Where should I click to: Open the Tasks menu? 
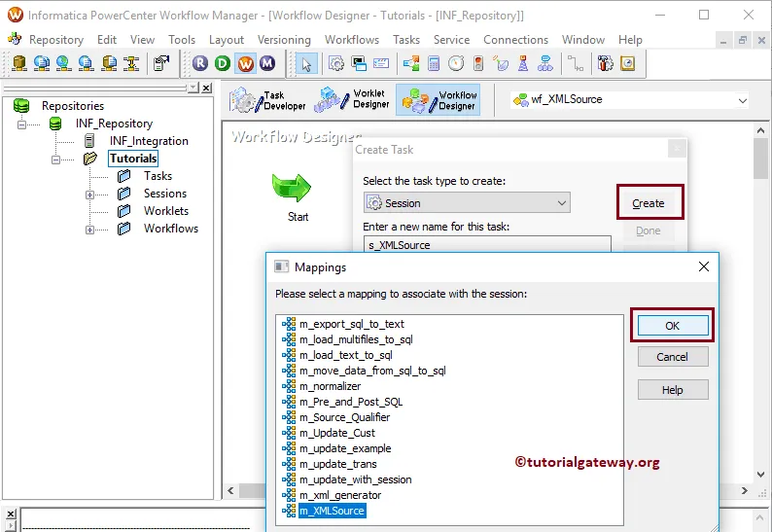[406, 40]
